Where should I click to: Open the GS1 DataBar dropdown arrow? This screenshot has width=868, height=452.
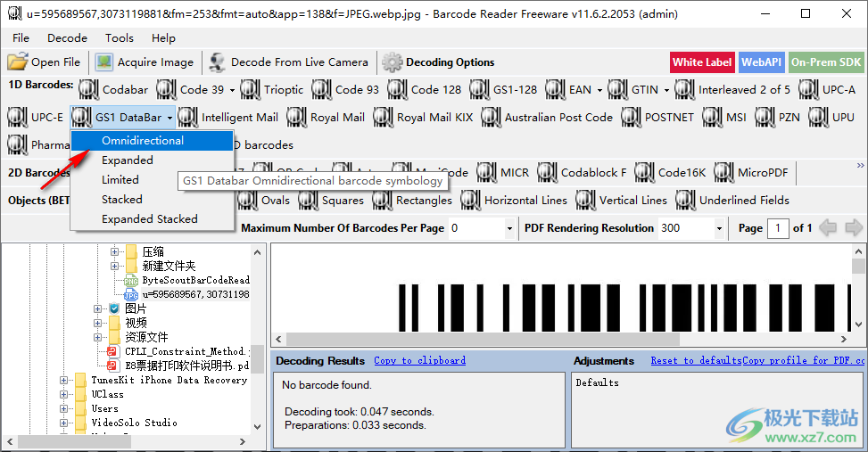click(x=170, y=118)
